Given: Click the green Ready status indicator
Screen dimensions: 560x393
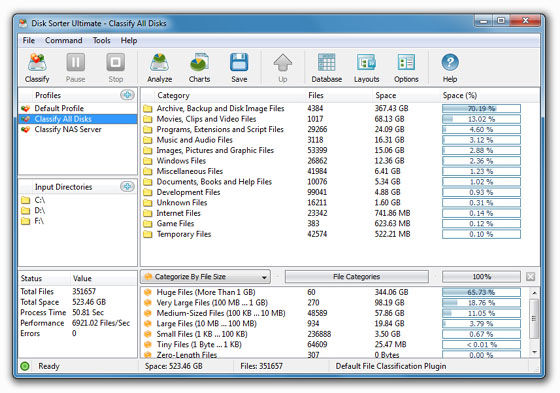Looking at the screenshot, I should pos(25,366).
